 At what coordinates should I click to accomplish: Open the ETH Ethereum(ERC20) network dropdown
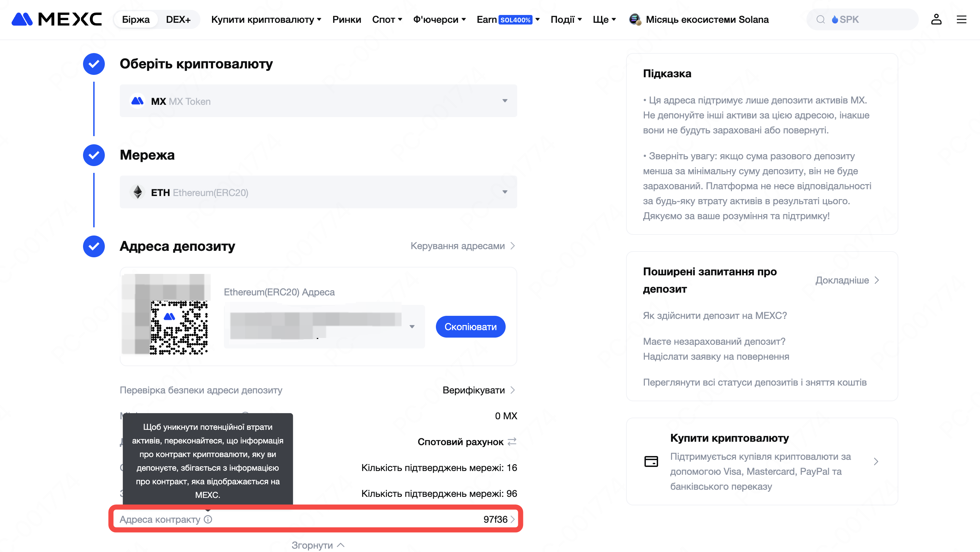[318, 192]
